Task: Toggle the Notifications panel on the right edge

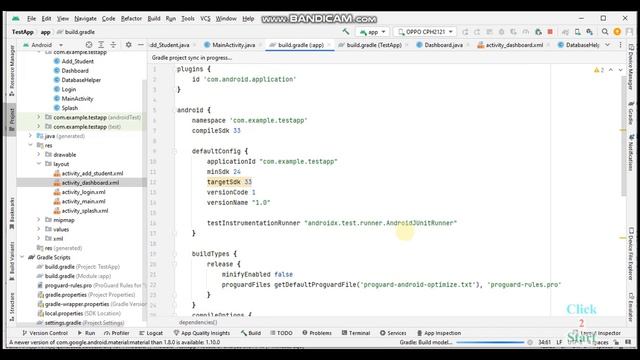Action: pos(631,152)
